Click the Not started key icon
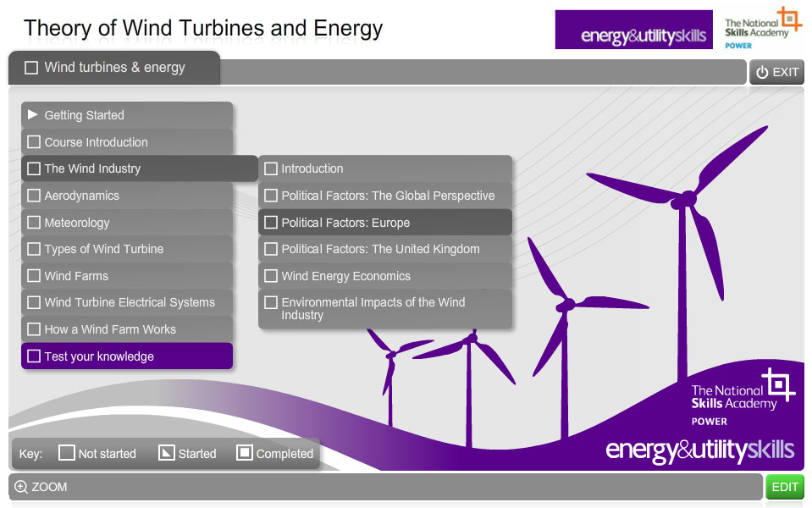 (x=66, y=453)
